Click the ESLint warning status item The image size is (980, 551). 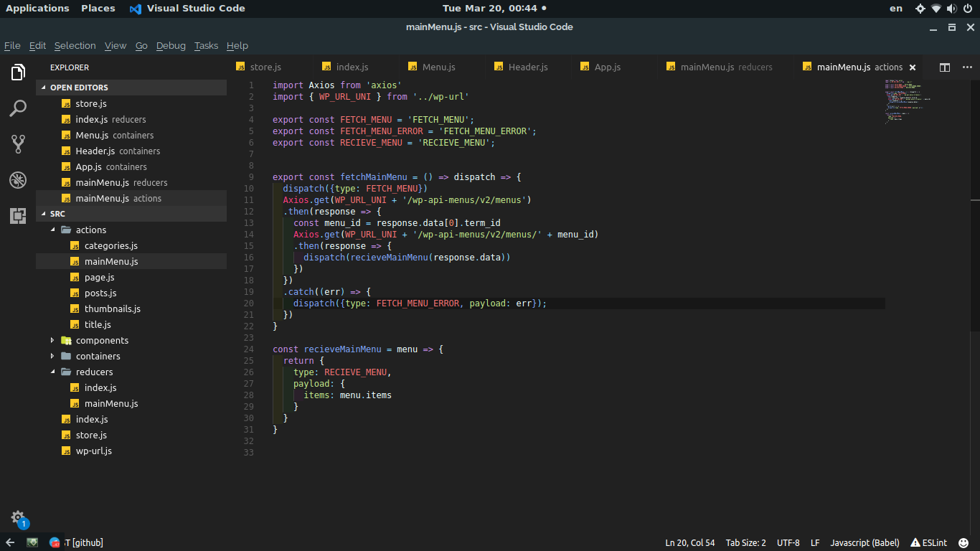coord(928,543)
